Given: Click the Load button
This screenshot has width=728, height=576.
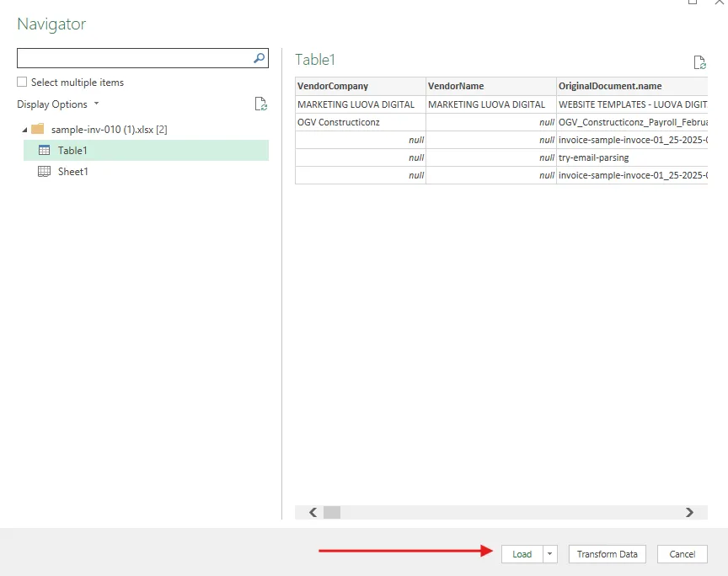Looking at the screenshot, I should pos(522,554).
